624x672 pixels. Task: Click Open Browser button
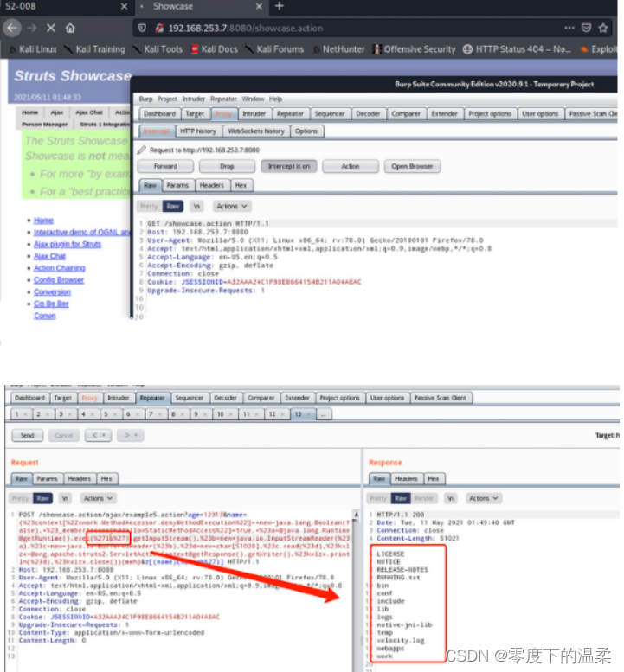point(412,166)
